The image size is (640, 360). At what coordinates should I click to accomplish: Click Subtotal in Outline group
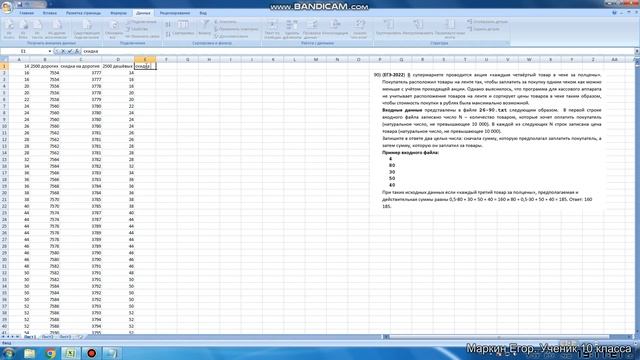[449, 29]
